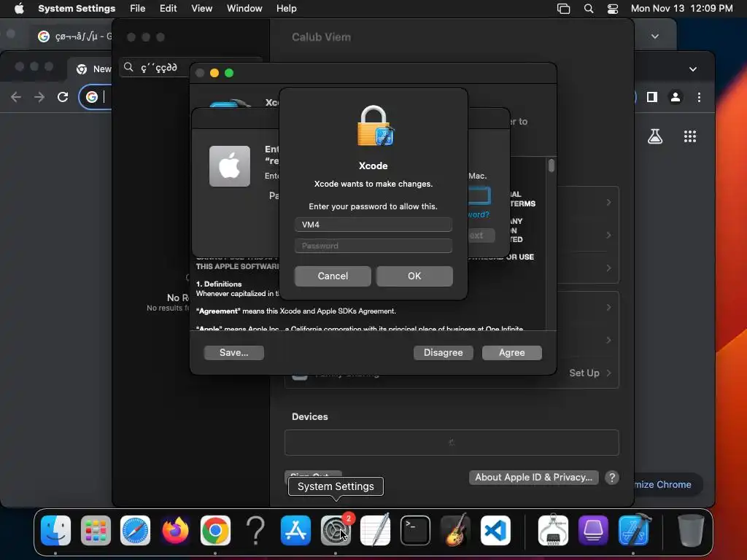Open the Trash in the dock
This screenshot has height=560, width=747.
pyautogui.click(x=691, y=530)
